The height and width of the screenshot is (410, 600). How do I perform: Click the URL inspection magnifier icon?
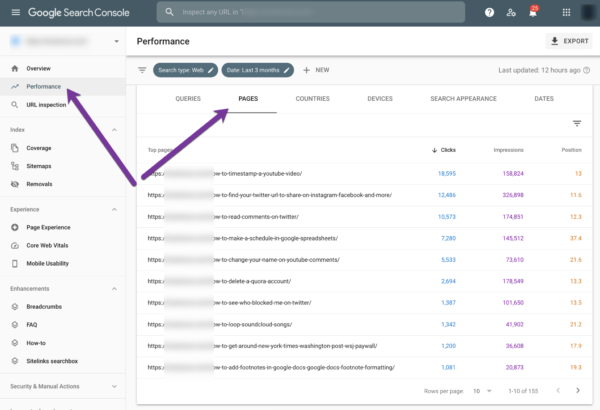tap(15, 105)
